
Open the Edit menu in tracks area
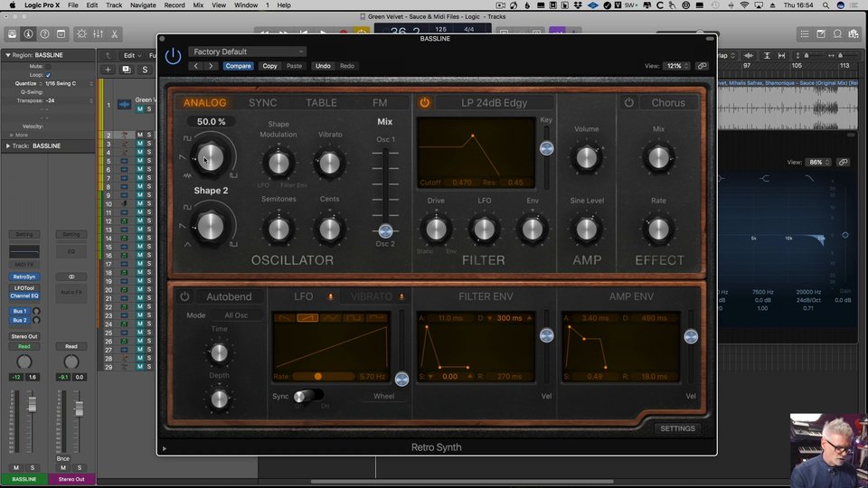(132, 55)
